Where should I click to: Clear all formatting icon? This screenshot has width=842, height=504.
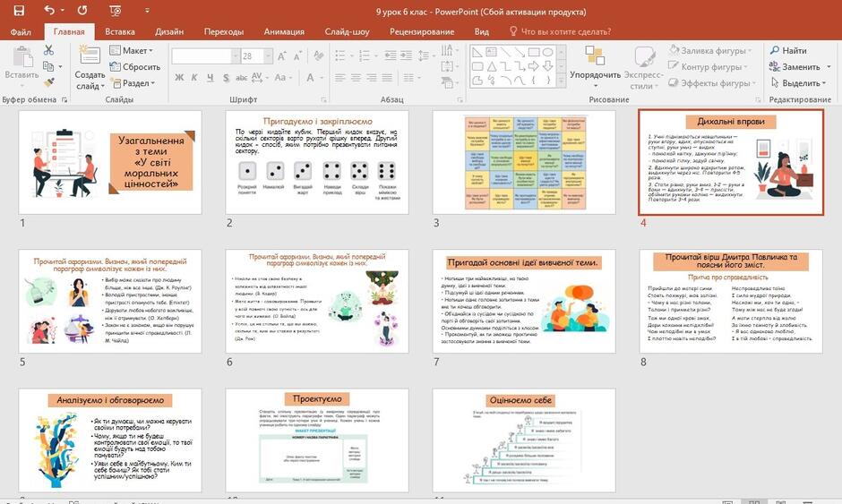pyautogui.click(x=318, y=56)
